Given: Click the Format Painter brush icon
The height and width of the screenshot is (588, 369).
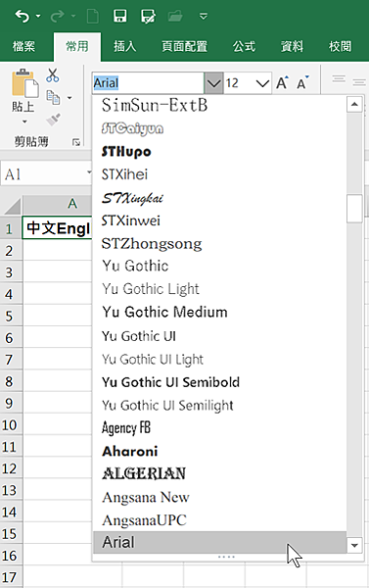Looking at the screenshot, I should point(53,120).
